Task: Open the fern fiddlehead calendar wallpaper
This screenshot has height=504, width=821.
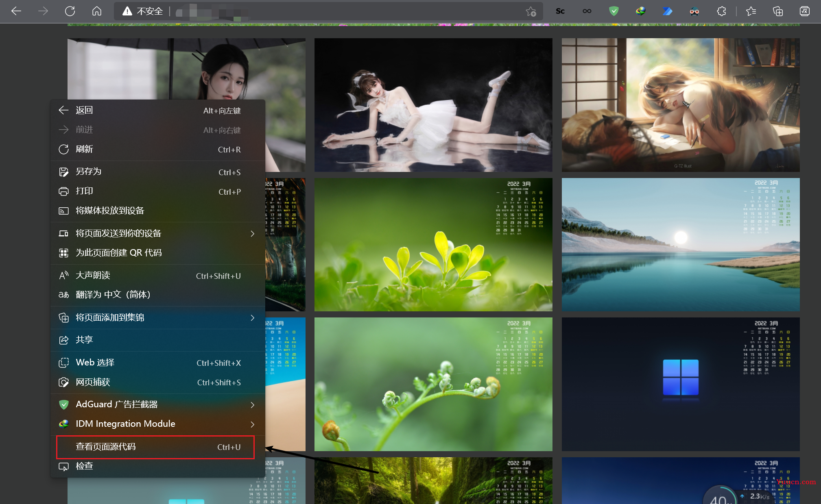Action: click(433, 384)
